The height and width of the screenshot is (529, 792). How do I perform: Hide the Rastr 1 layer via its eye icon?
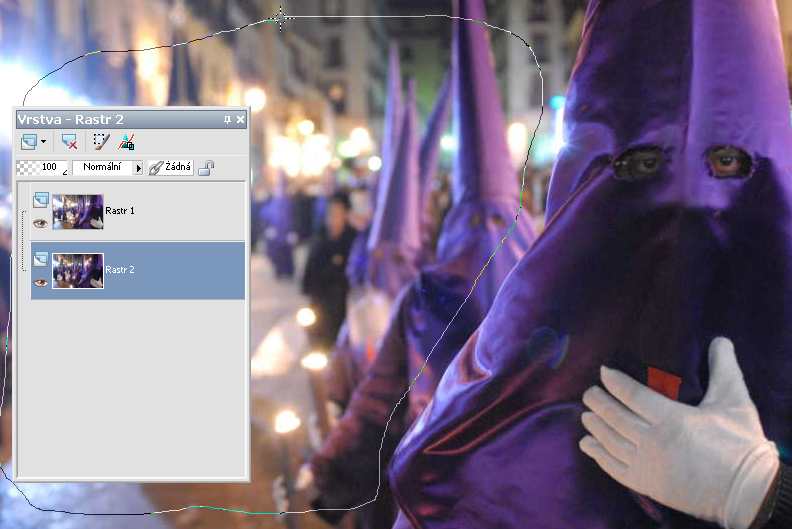[x=40, y=223]
